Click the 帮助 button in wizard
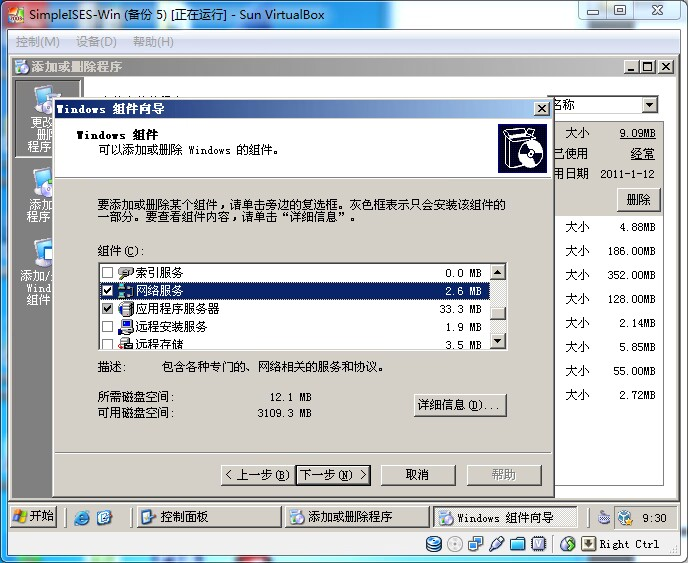The height and width of the screenshot is (563, 688). (504, 475)
